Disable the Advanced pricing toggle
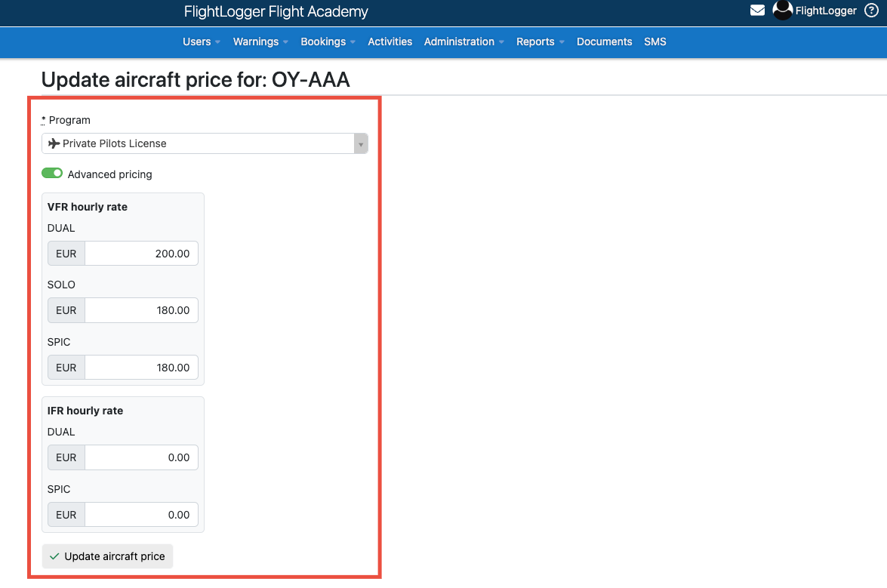 52,173
